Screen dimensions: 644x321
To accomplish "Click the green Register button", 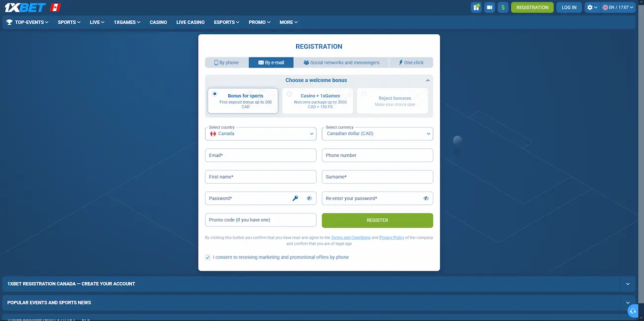I will click(377, 220).
